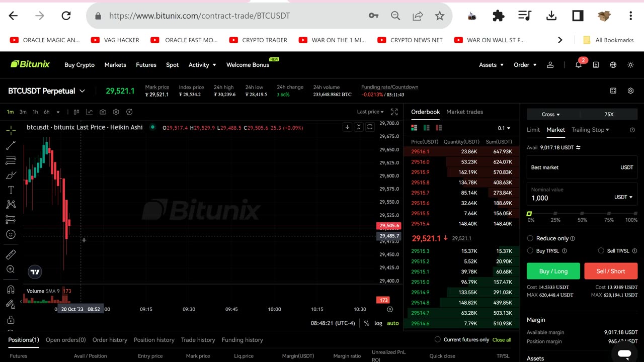Switch to the Market trades tab
The height and width of the screenshot is (362, 644).
(464, 112)
